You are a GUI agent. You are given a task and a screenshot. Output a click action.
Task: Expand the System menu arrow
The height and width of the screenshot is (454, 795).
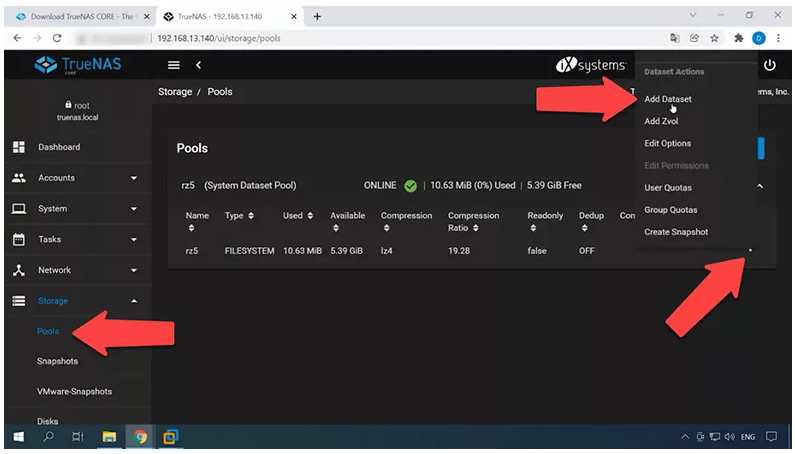tap(134, 208)
